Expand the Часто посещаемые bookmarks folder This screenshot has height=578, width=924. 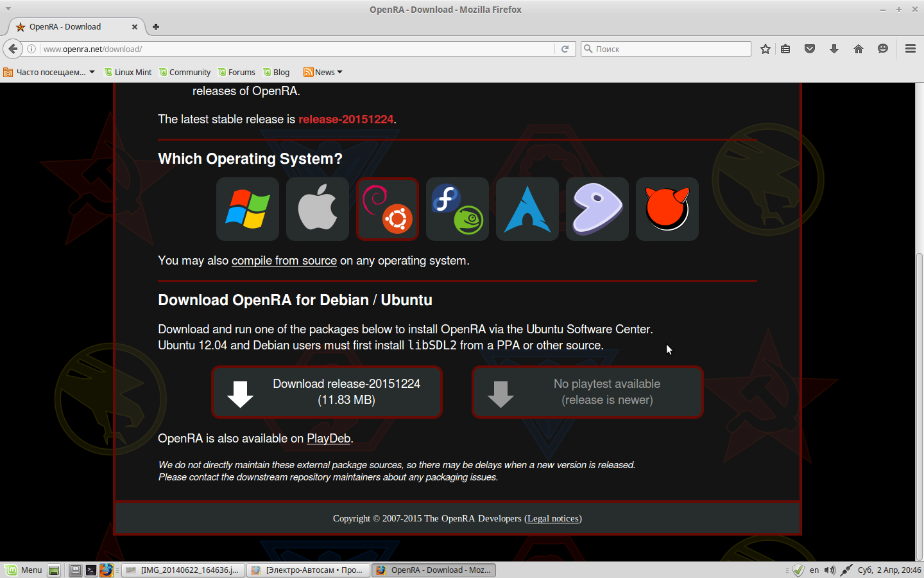[50, 72]
